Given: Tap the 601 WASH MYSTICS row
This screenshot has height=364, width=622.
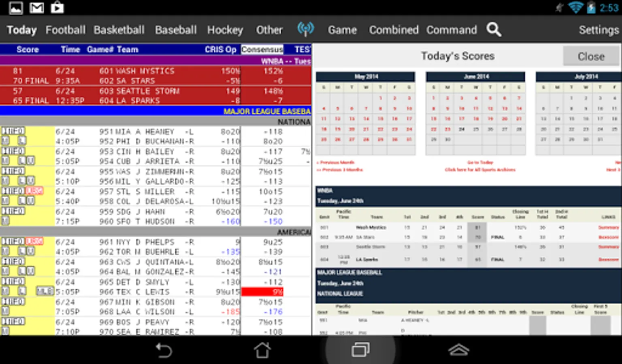Looking at the screenshot, I should click(x=155, y=71).
